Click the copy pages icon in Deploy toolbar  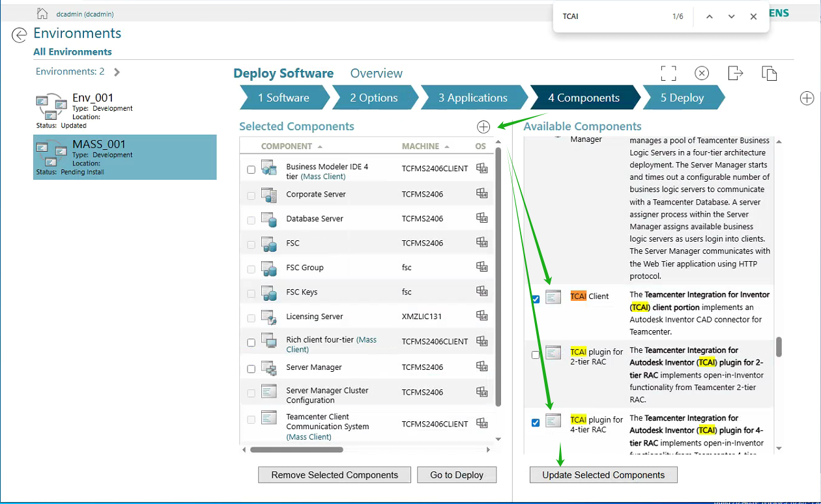pos(770,73)
